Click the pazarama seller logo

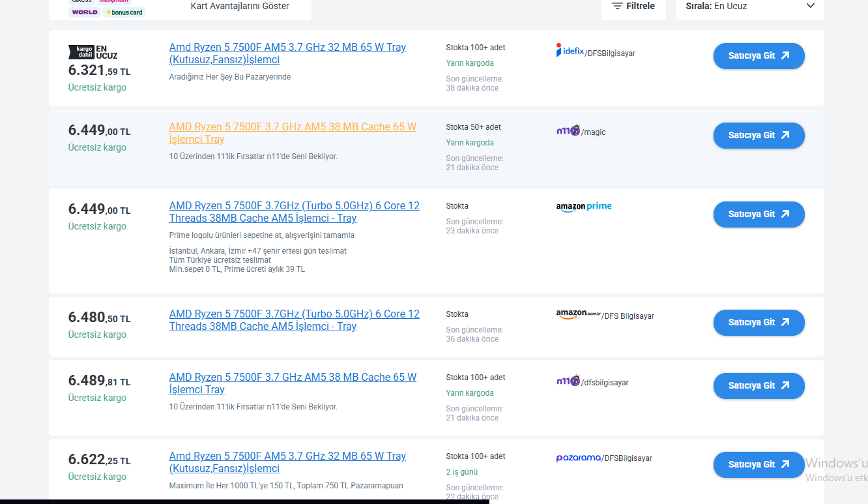(579, 458)
